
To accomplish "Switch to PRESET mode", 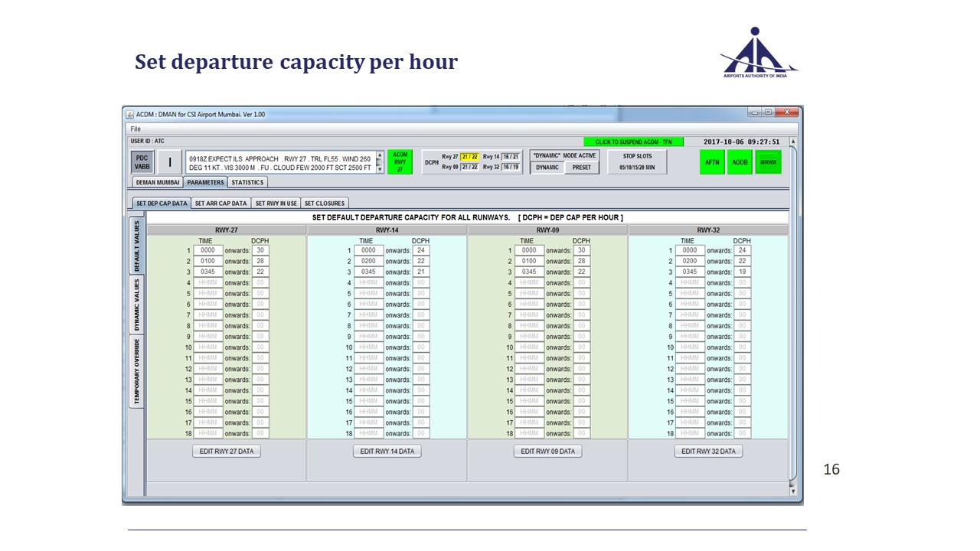I will pyautogui.click(x=582, y=168).
